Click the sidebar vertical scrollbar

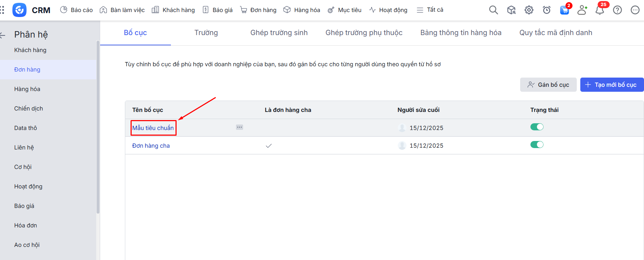coord(98,128)
